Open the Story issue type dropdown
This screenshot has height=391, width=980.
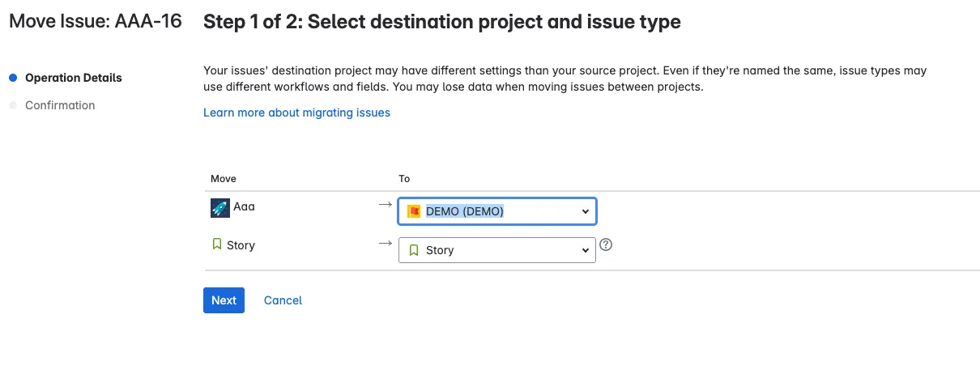[497, 250]
